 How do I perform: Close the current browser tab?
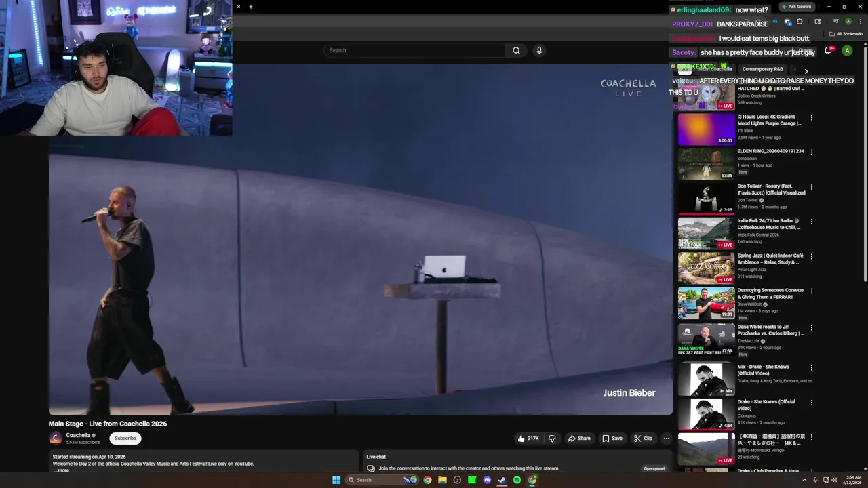click(239, 7)
